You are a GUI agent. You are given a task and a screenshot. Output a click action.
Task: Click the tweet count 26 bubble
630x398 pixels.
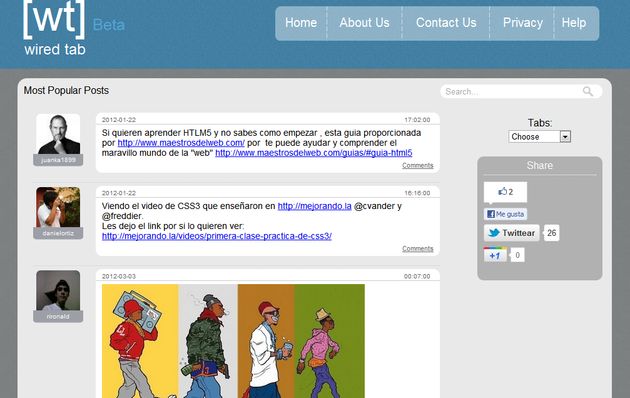(552, 233)
